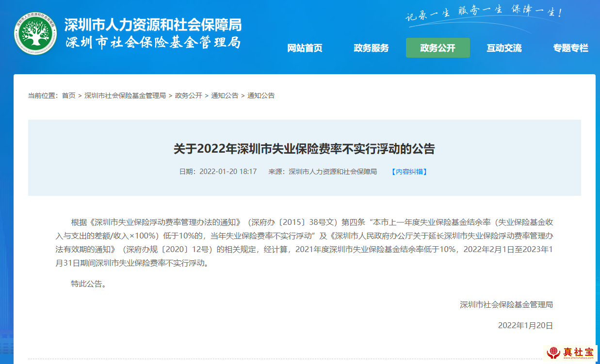The width and height of the screenshot is (600, 364).
Task: Open 专题专栏 navigation tab
Action: pos(570,48)
